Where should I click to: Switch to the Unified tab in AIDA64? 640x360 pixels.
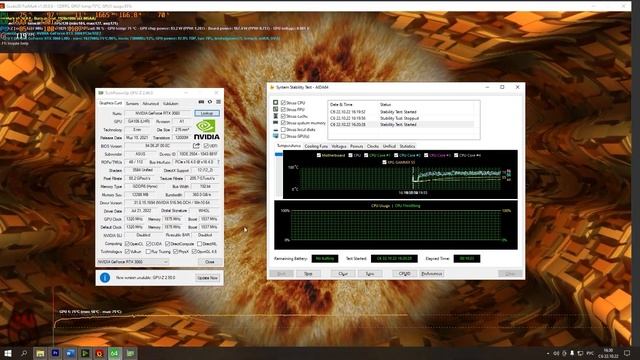click(x=389, y=146)
